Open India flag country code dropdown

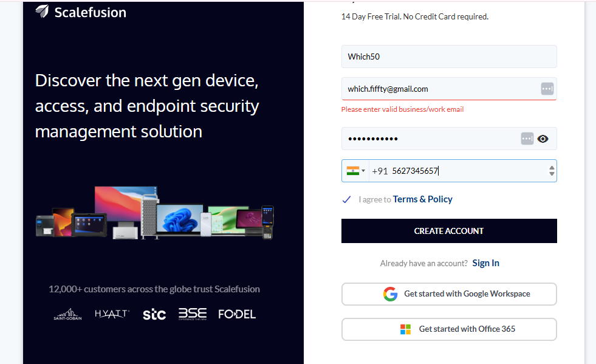coord(355,171)
